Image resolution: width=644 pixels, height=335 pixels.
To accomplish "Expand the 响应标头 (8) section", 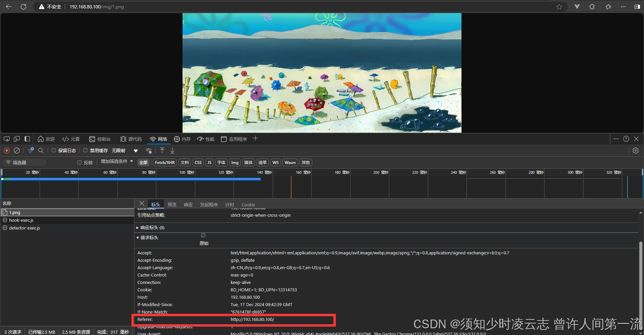I will pos(151,227).
